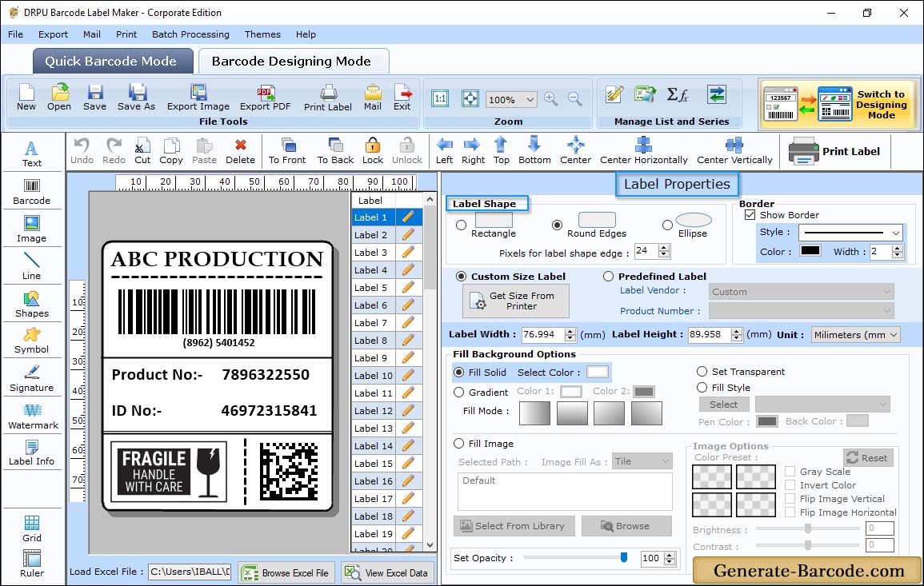Screen dimensions: 924x586
Task: Open the Themes menu
Action: point(262,34)
